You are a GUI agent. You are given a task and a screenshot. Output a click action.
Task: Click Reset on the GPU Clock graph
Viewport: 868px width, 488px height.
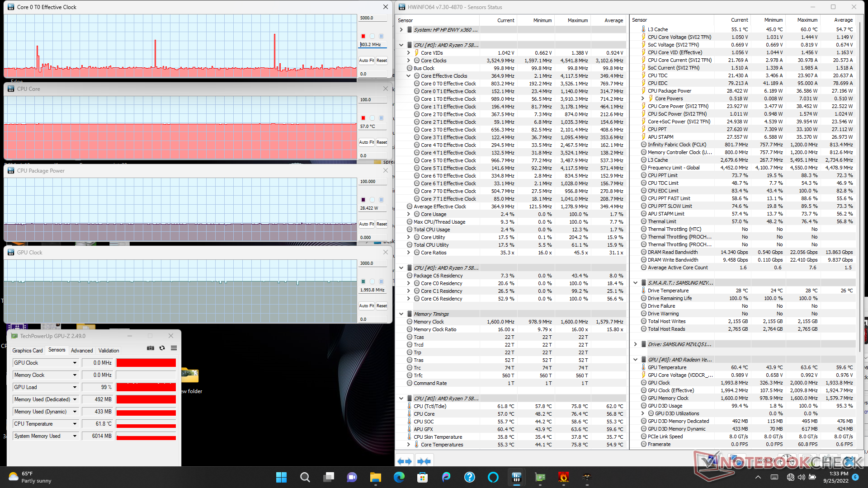pos(382,306)
